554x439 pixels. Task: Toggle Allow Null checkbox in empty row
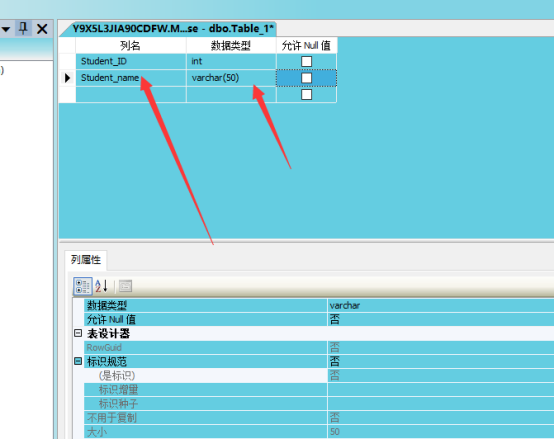point(306,95)
